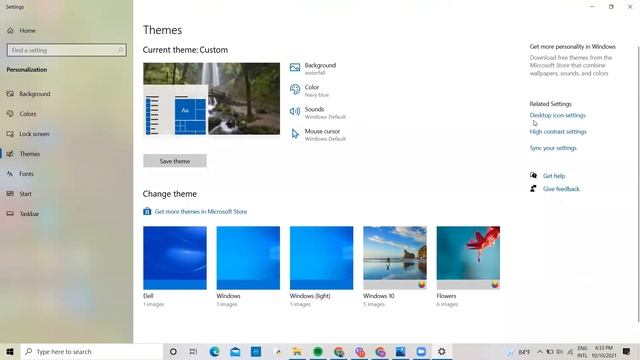The width and height of the screenshot is (640, 360).
Task: Click the Give feedback link
Action: [x=561, y=189]
